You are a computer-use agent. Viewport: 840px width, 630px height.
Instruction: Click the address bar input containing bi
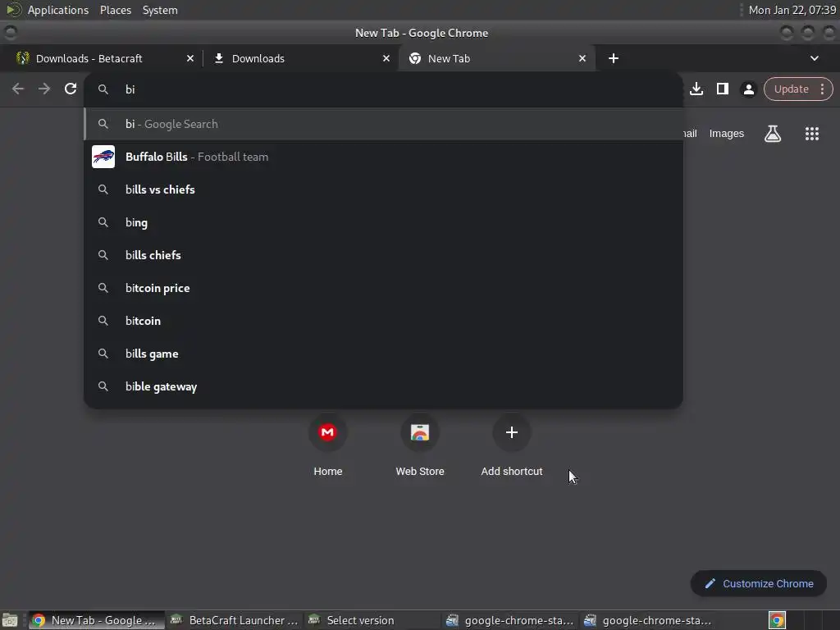(383, 89)
